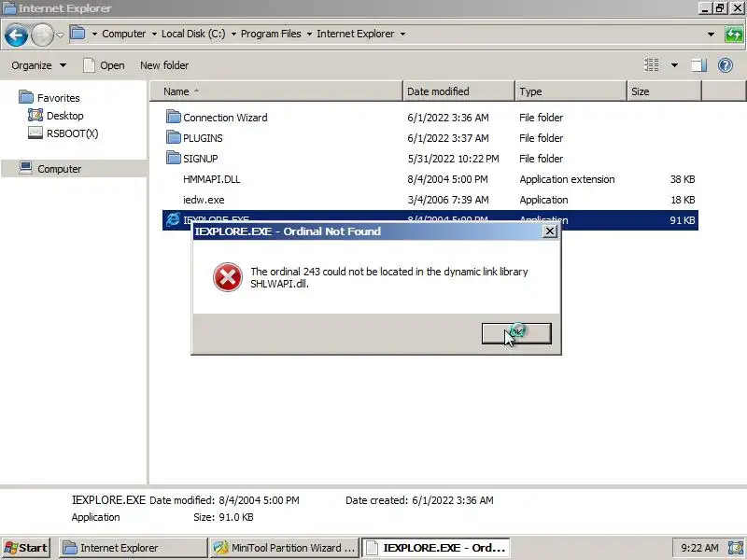Image resolution: width=747 pixels, height=560 pixels.
Task: Change view with the views icon
Action: [652, 64]
